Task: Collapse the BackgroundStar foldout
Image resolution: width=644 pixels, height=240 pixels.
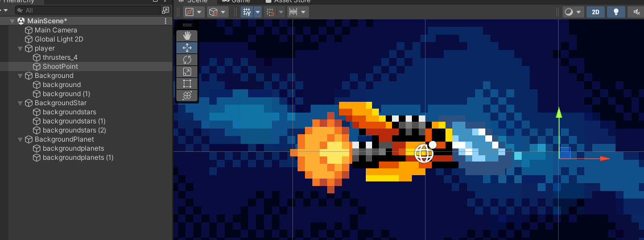Action: tap(20, 103)
